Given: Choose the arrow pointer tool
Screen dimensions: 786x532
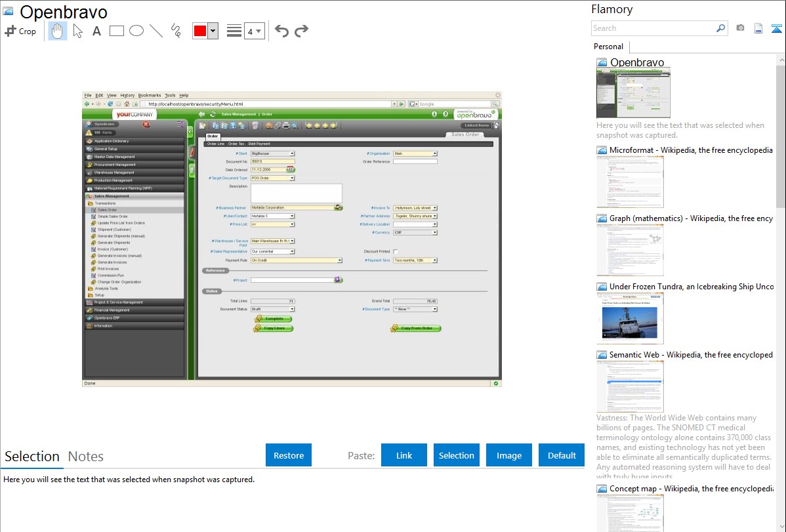Looking at the screenshot, I should (x=77, y=31).
